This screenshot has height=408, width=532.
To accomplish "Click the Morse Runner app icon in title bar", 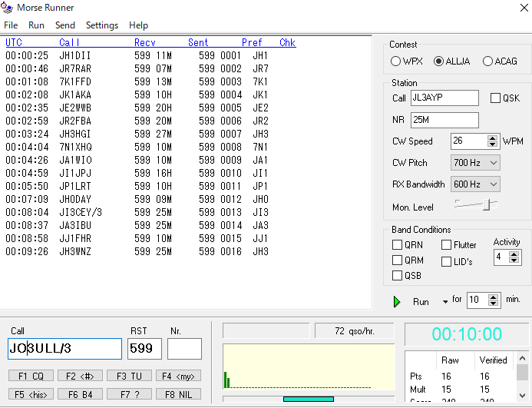I will pyautogui.click(x=7, y=8).
